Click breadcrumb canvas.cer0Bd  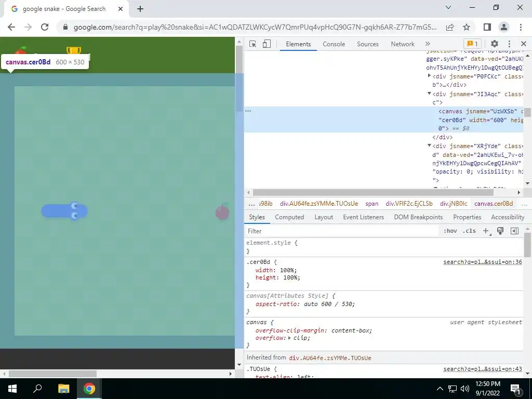tap(494, 204)
